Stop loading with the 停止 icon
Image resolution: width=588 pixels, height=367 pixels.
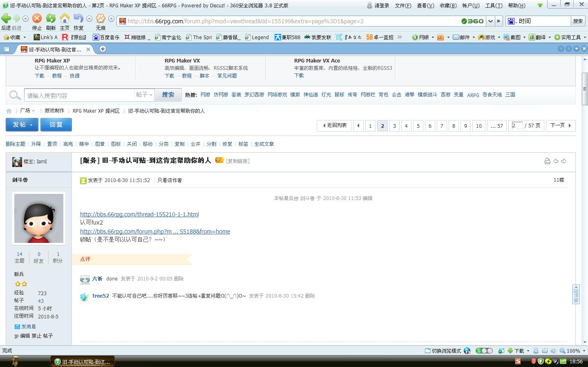pyautogui.click(x=37, y=18)
